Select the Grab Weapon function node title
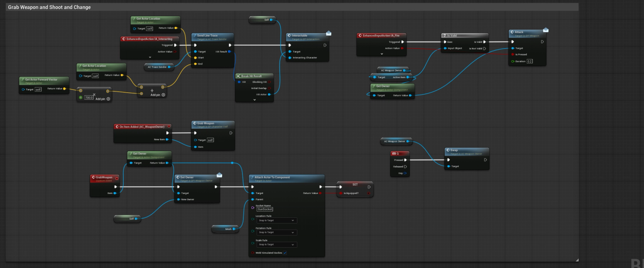The image size is (644, 268). tap(205, 123)
